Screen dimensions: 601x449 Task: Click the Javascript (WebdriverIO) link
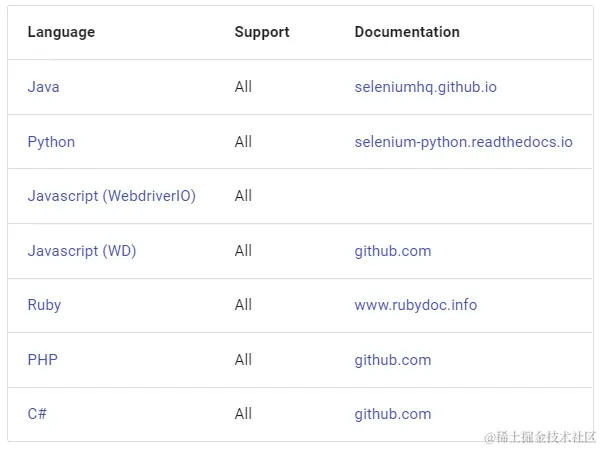(x=111, y=196)
